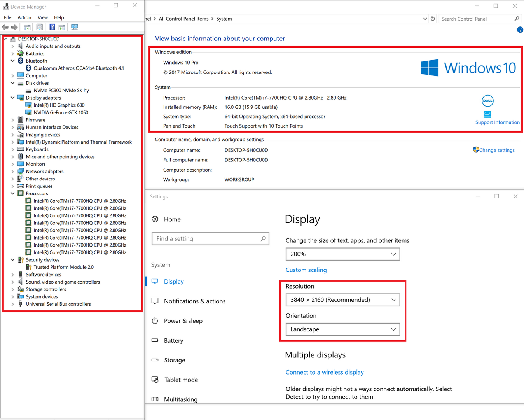Expand the Monitors node
Image resolution: width=524 pixels, height=420 pixels.
(x=13, y=164)
